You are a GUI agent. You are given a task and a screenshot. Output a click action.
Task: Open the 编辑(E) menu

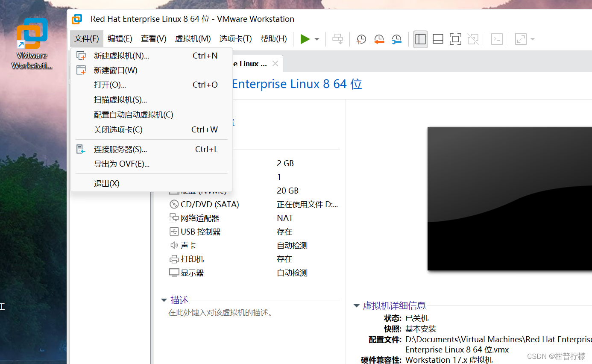pyautogui.click(x=120, y=39)
